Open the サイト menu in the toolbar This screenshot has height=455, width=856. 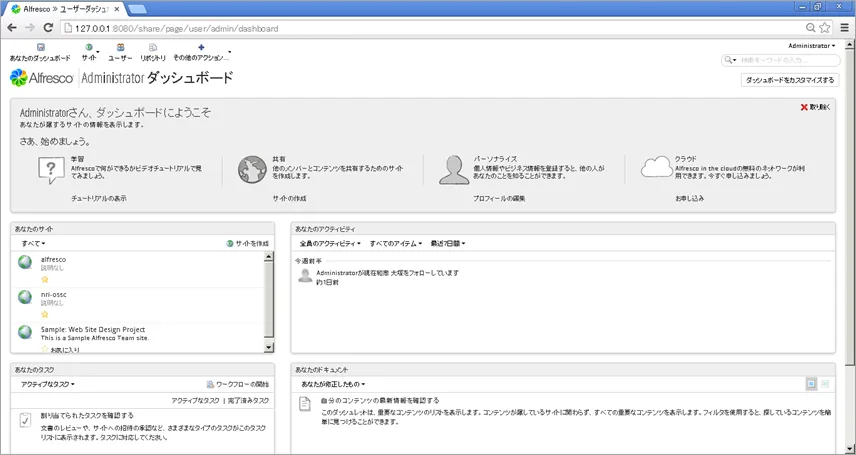90,52
